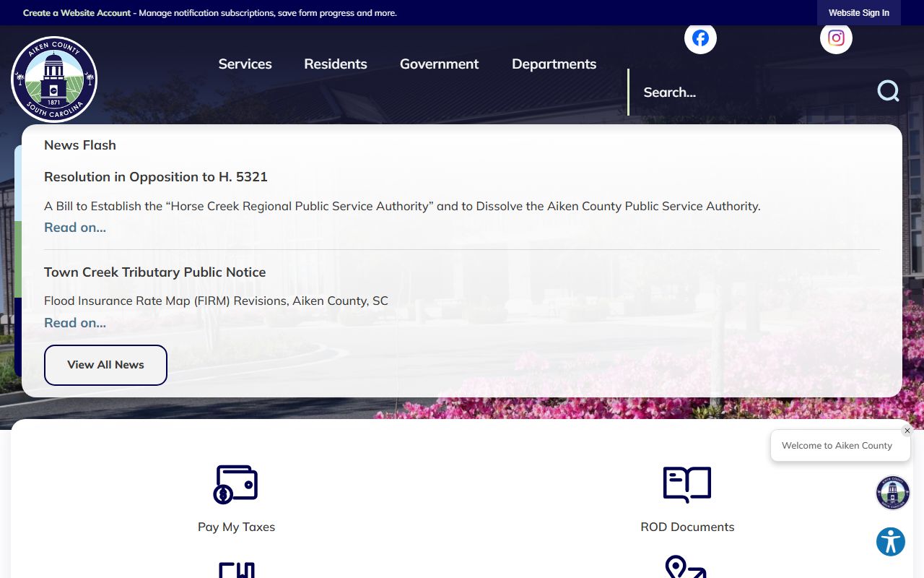Screen dimensions: 924x578
Task: Open the Departments menu
Action: pos(554,64)
